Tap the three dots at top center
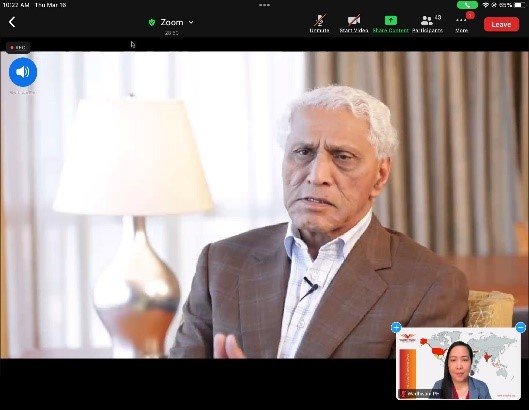Viewport: 529px width, 410px height. click(x=264, y=5)
